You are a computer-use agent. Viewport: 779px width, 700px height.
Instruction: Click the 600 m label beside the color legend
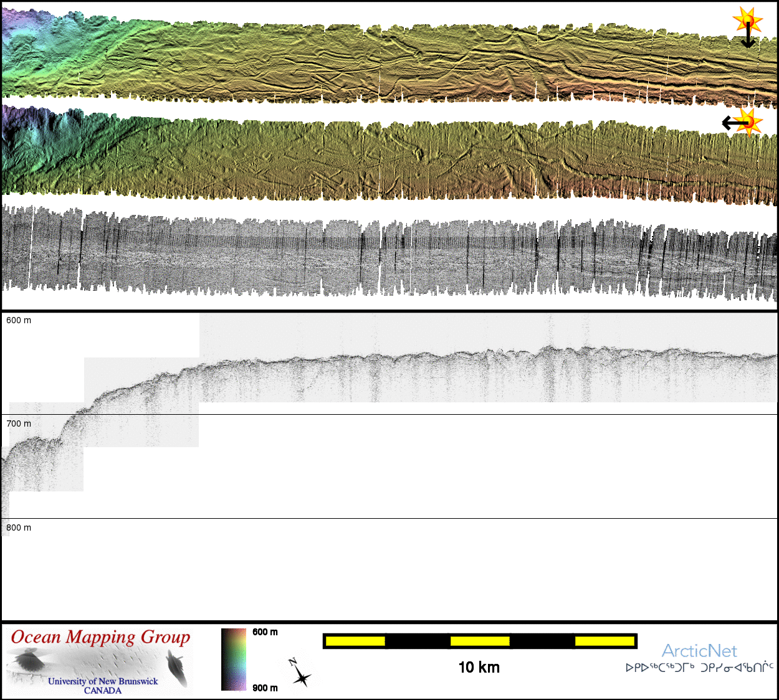point(265,632)
